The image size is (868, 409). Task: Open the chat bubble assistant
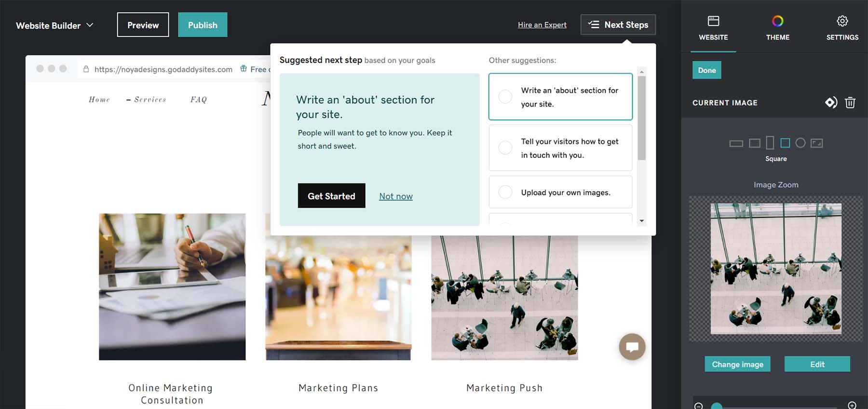point(632,347)
